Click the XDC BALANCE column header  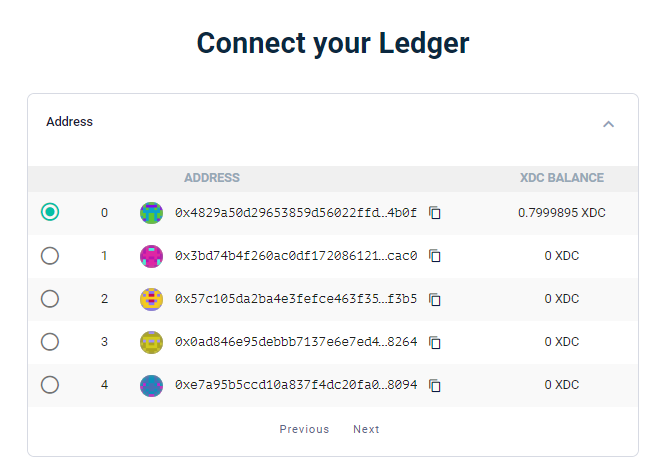click(562, 178)
